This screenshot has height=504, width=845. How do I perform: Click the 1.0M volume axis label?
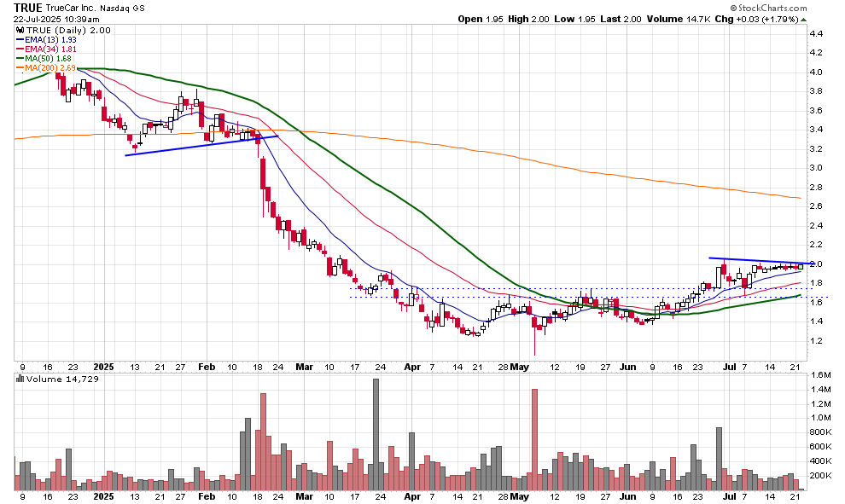[x=819, y=418]
